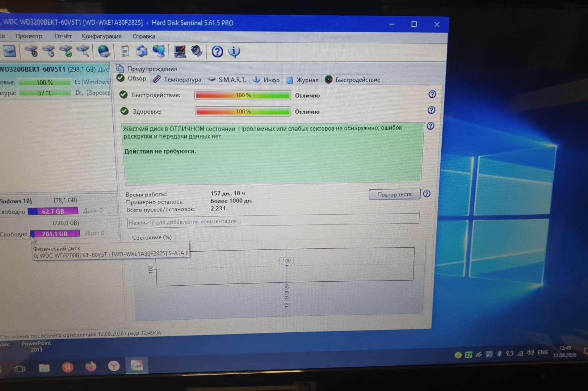Click the 157 дн., 18 ч value
Viewport: 588px width, 391px height.
(228, 193)
